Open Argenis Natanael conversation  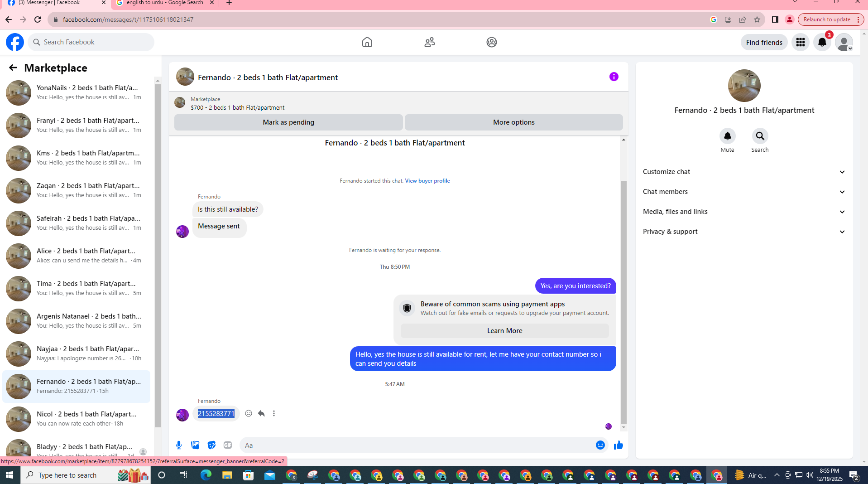coord(76,321)
